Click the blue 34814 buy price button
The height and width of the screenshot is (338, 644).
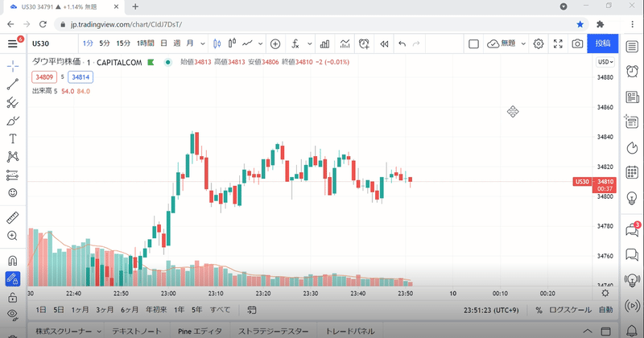click(80, 77)
